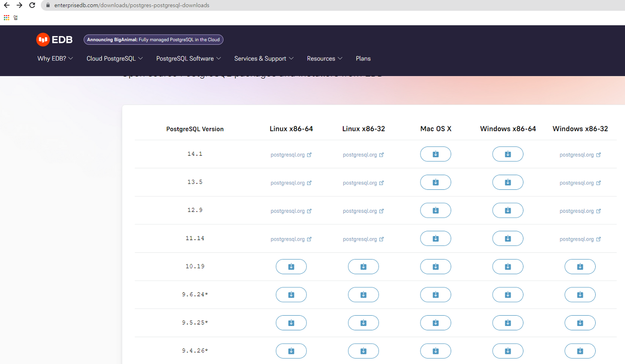Download PostgreSQL 13.5 for Mac OS X

(x=436, y=182)
